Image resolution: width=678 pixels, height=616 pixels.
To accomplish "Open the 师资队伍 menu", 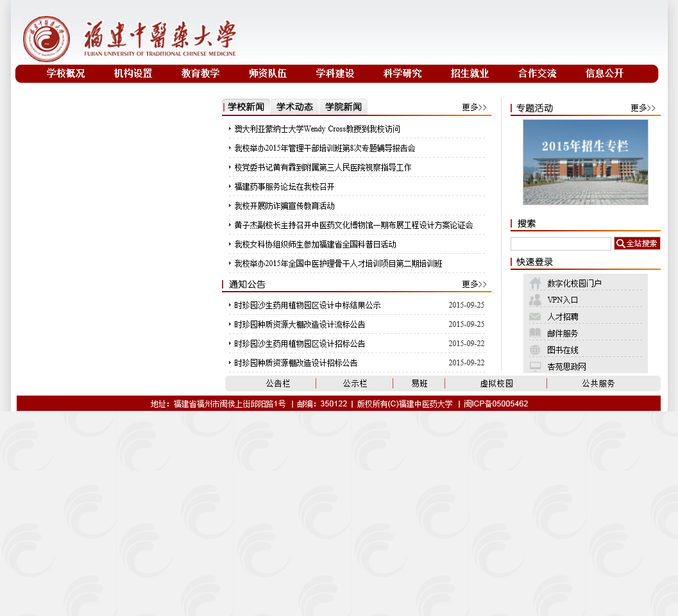I will point(267,74).
